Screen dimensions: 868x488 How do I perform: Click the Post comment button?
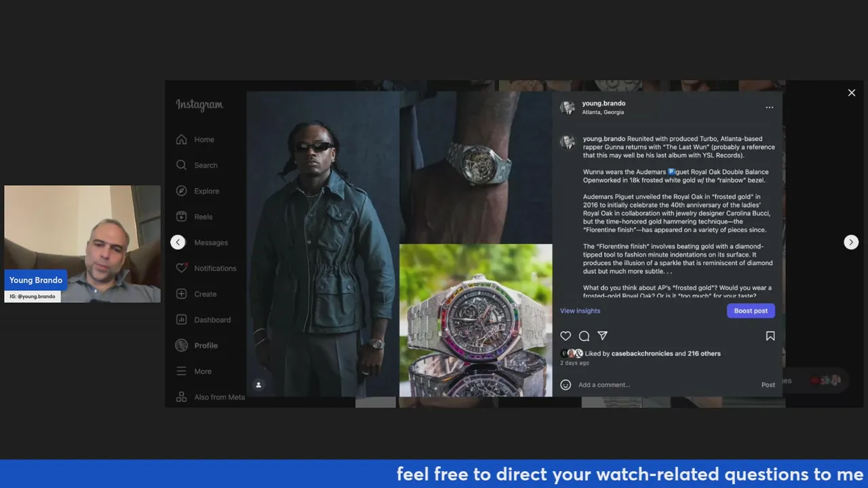point(768,385)
